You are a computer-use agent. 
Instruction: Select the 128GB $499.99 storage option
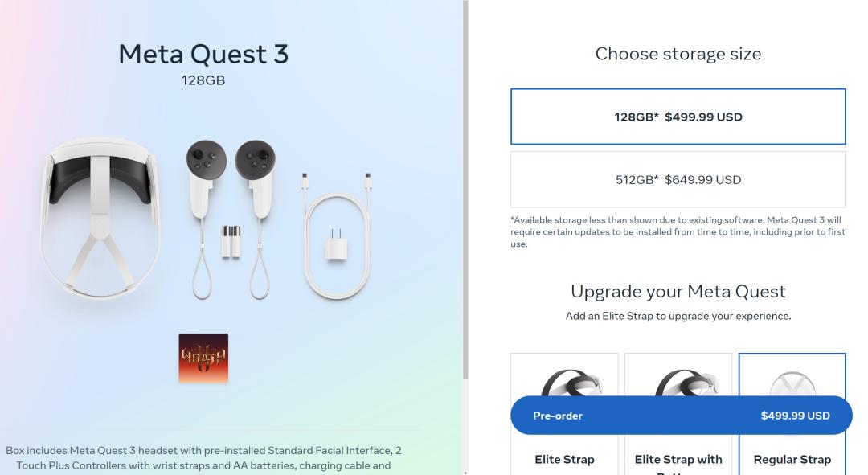point(678,117)
